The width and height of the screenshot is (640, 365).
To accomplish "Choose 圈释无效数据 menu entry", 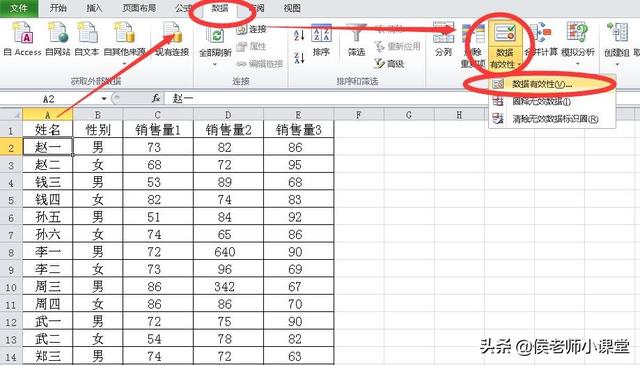I will [x=552, y=101].
